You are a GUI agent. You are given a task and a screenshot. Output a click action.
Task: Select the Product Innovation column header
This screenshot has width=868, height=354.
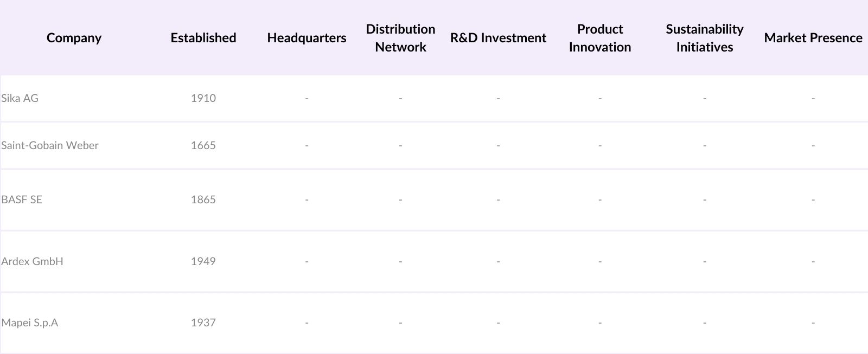click(x=599, y=38)
